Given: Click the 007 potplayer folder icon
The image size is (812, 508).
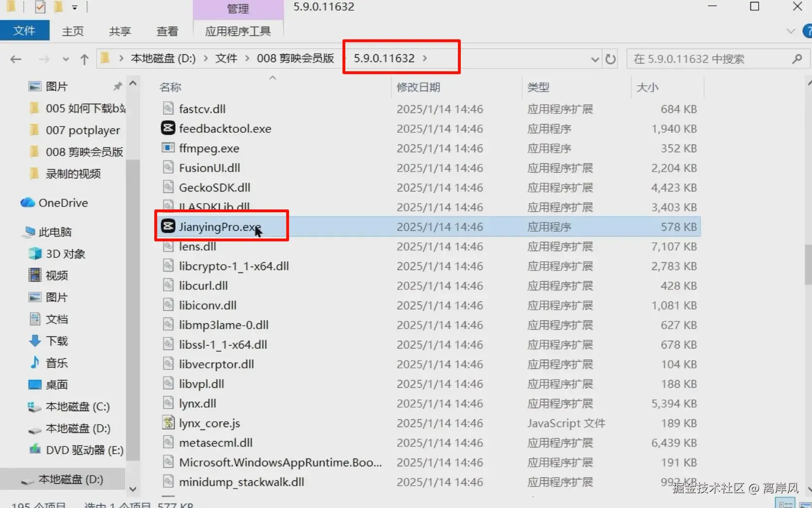Looking at the screenshot, I should pos(34,130).
